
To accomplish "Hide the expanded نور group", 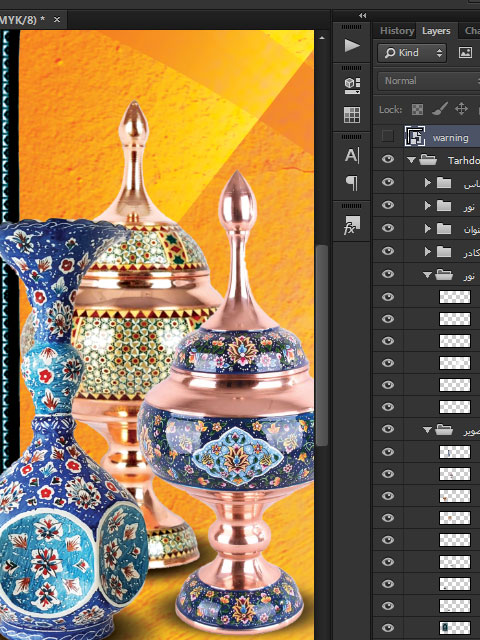I will [x=388, y=274].
